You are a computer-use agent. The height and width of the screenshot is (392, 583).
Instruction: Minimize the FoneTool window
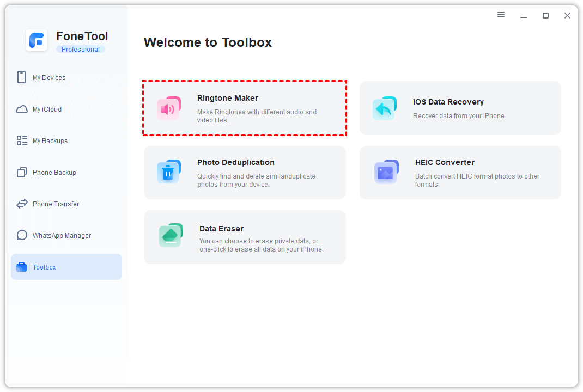tap(524, 16)
